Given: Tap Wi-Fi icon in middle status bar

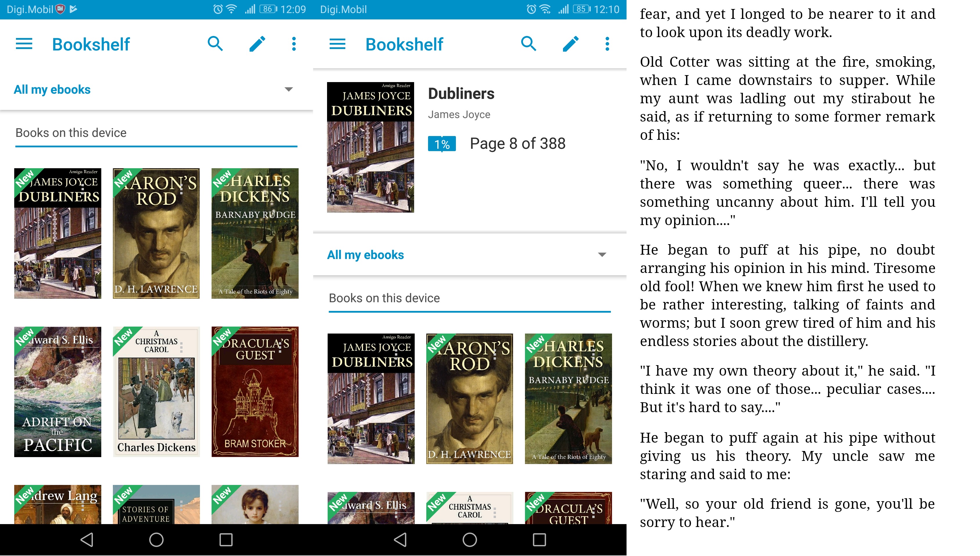Looking at the screenshot, I should coord(545,9).
